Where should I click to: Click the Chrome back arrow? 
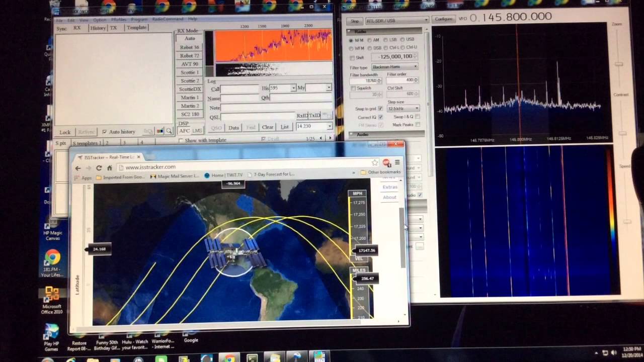78,168
